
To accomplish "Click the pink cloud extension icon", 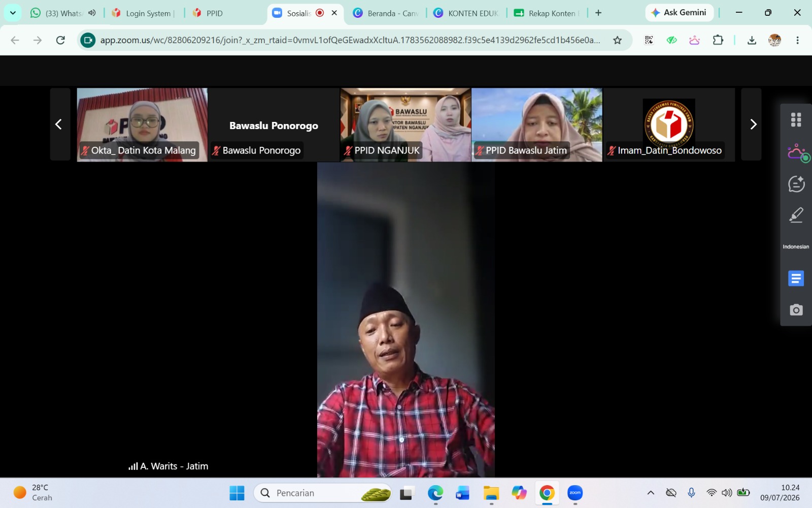I will 694,40.
